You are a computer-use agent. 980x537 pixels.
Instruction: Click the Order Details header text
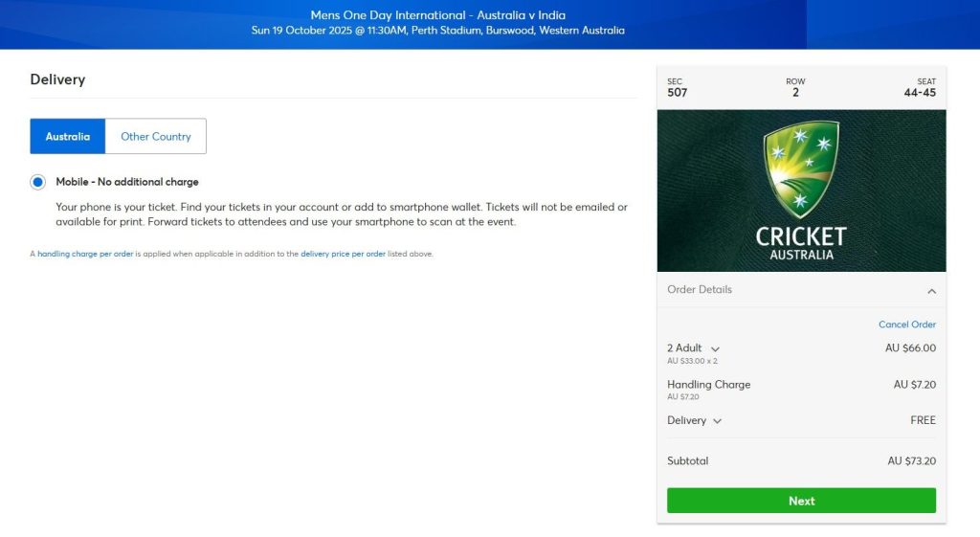pos(700,289)
